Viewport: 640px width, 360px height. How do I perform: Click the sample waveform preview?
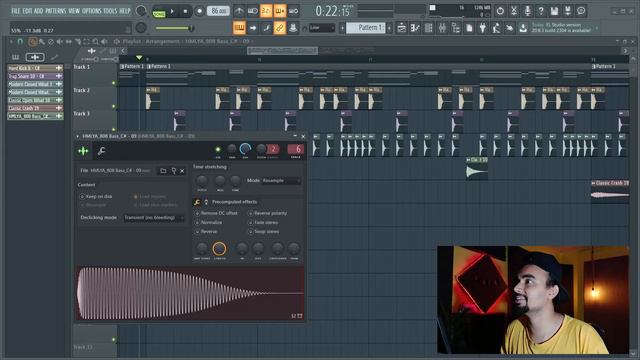190,293
